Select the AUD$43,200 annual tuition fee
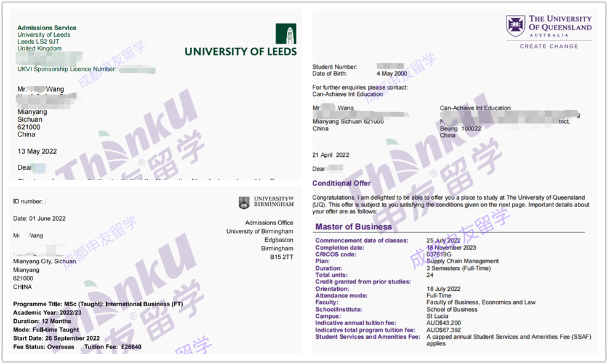Viewport: 608px width, 364px height. point(443,323)
